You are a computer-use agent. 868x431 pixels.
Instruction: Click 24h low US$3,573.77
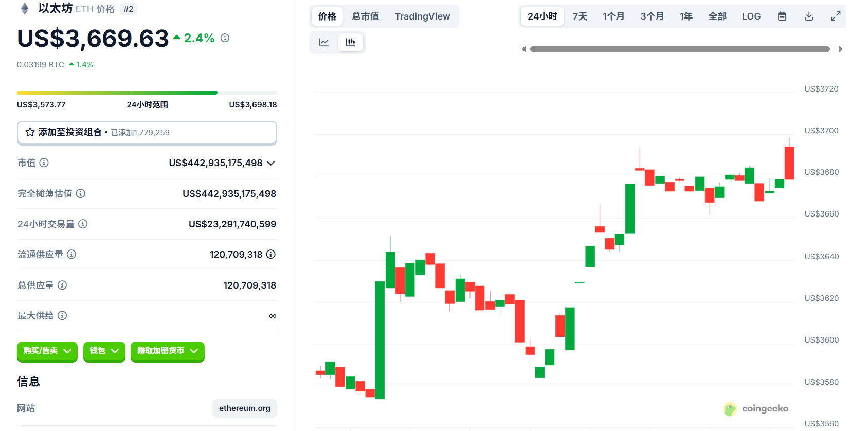point(41,105)
